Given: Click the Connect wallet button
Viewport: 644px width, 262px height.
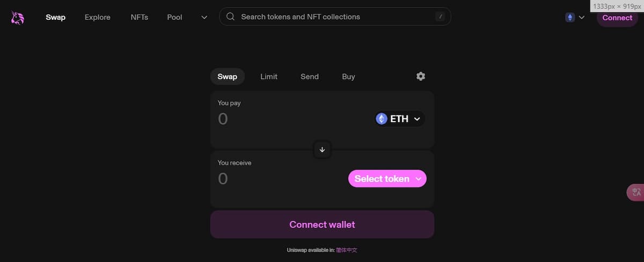Looking at the screenshot, I should 322,224.
